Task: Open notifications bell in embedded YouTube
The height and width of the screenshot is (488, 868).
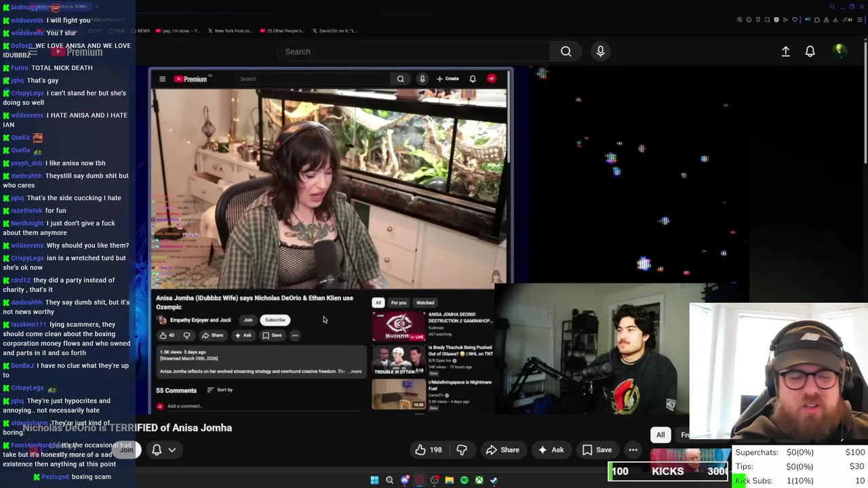Action: 473,79
